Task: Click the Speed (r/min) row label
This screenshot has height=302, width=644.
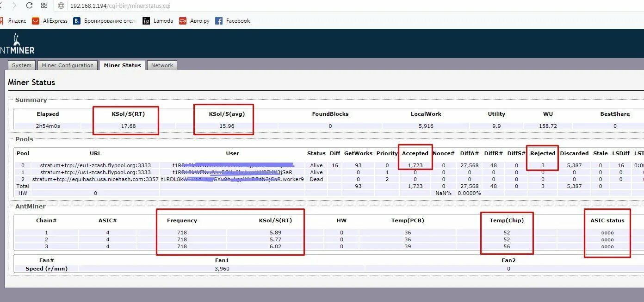Action: (x=46, y=269)
